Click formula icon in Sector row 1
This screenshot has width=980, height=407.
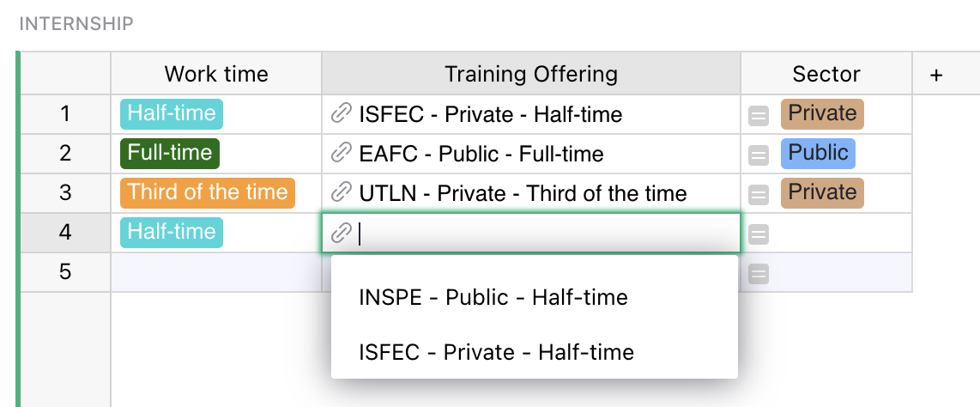point(759,115)
